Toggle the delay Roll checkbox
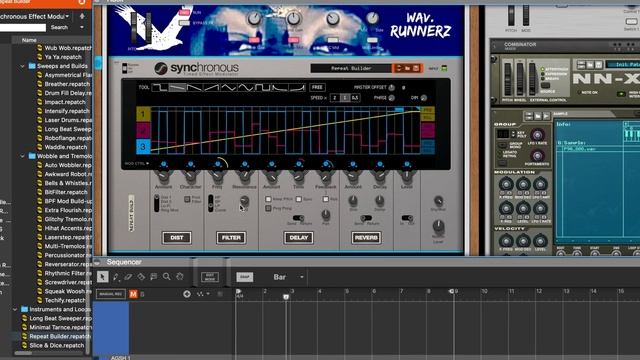Screen dimensions: 640x360 (x=326, y=199)
